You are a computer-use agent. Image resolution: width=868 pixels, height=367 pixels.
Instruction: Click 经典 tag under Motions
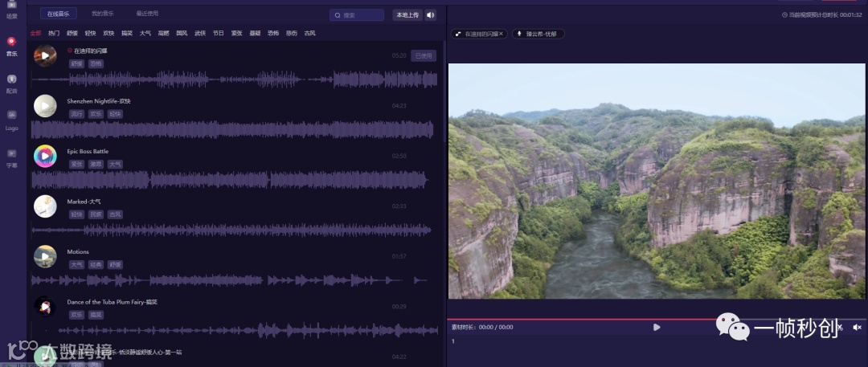point(96,264)
